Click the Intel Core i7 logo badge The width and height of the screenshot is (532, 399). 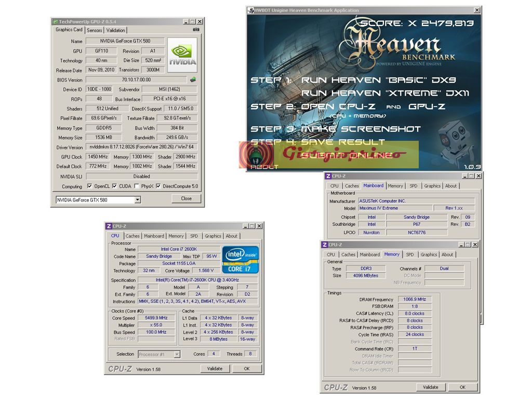tap(241, 260)
